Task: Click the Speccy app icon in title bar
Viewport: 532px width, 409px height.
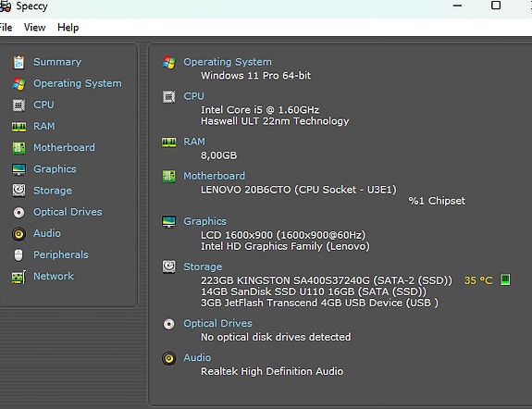Action: click(x=6, y=6)
